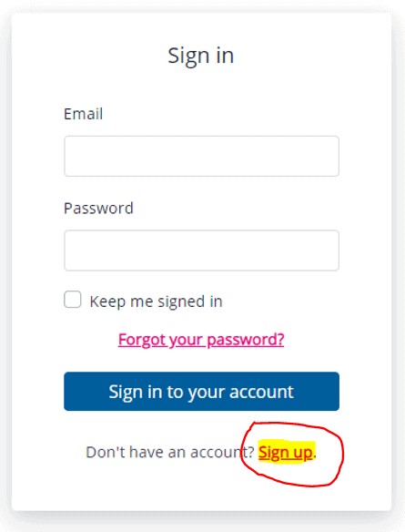Click the word password in Forgot link

pos(246,340)
